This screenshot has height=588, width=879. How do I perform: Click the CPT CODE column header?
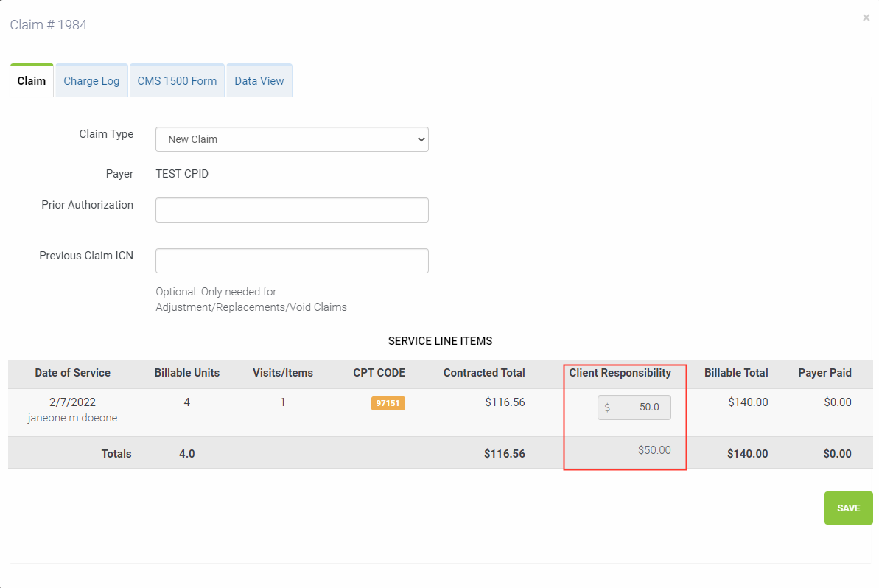point(379,373)
